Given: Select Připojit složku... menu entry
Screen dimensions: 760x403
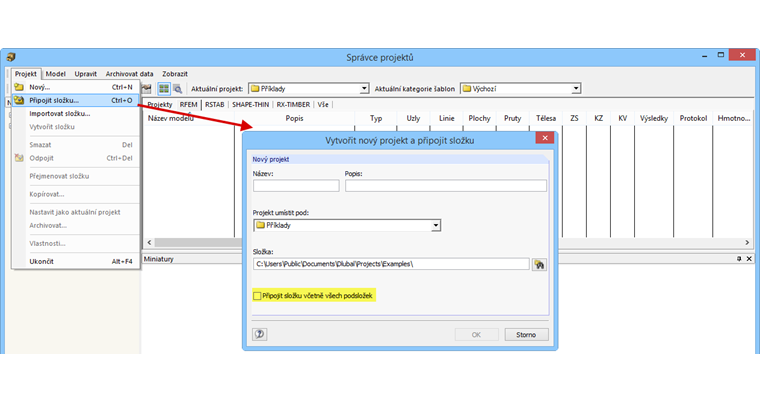Looking at the screenshot, I should 76,100.
